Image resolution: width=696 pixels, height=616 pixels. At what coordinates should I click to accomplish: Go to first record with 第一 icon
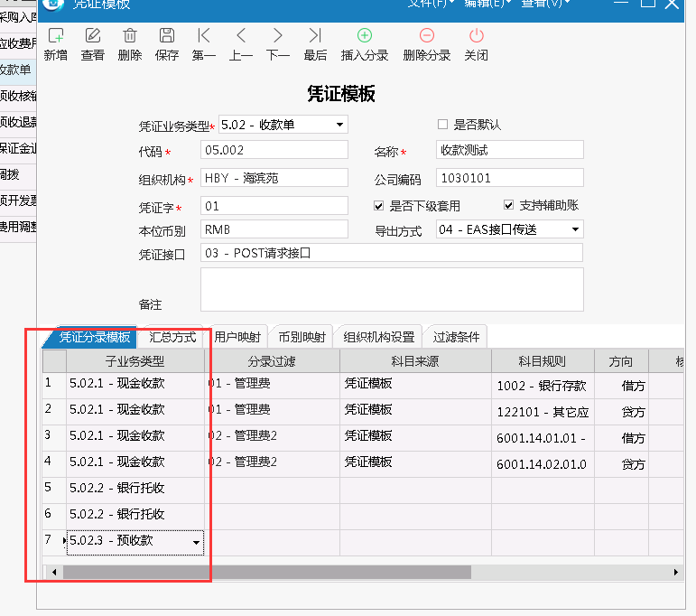coord(204,35)
